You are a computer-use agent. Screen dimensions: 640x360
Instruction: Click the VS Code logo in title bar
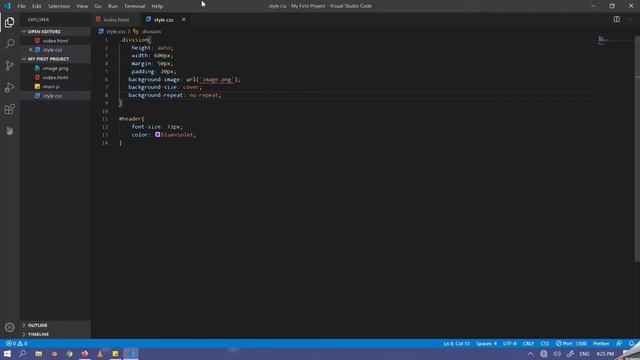7,6
